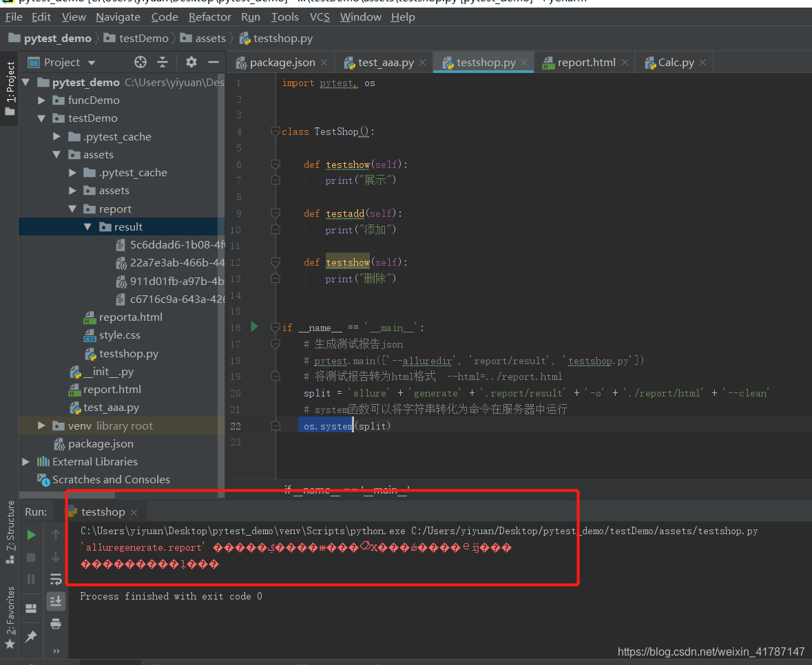Hide the Project panel with minus icon

(214, 63)
